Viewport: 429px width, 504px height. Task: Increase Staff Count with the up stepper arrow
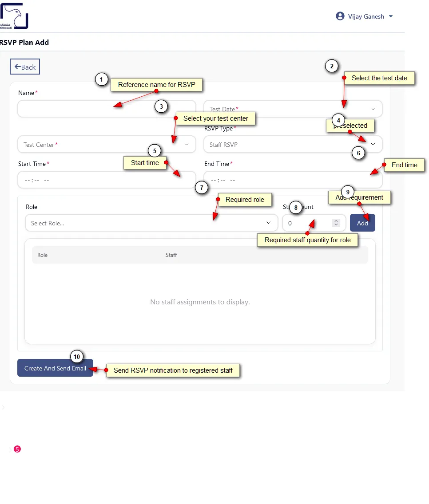336,221
